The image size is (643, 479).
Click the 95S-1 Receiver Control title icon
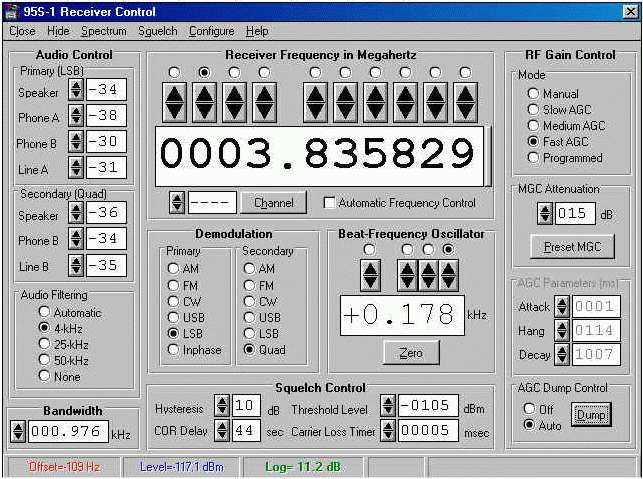(x=11, y=11)
